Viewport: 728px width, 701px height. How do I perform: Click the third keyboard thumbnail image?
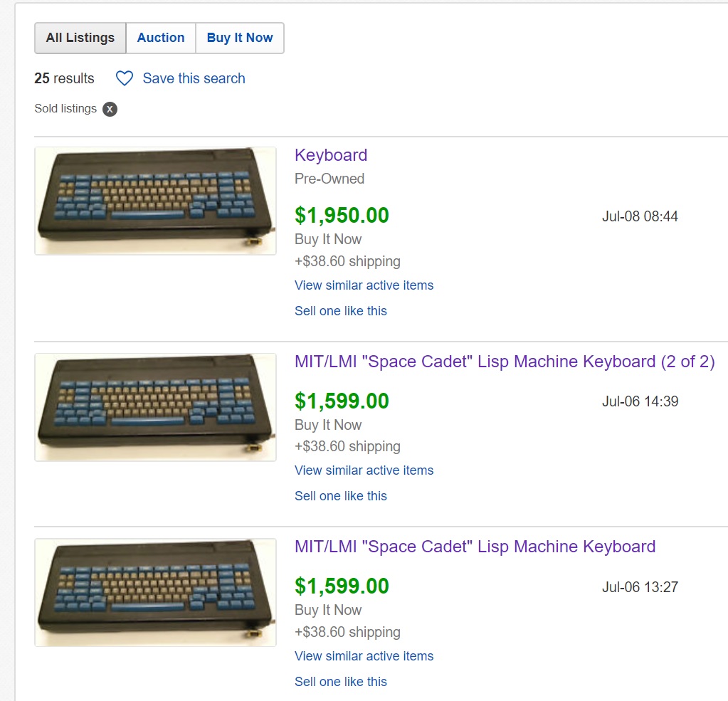(x=155, y=592)
